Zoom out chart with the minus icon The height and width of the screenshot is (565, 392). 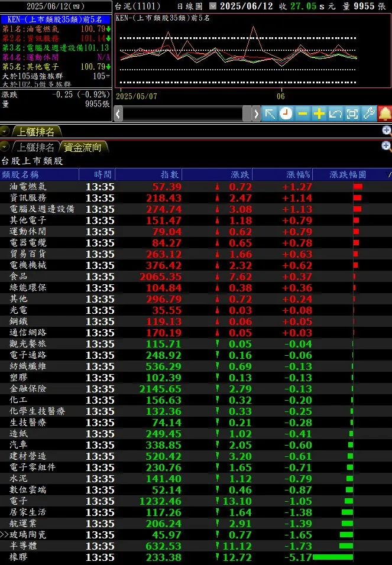point(303,114)
